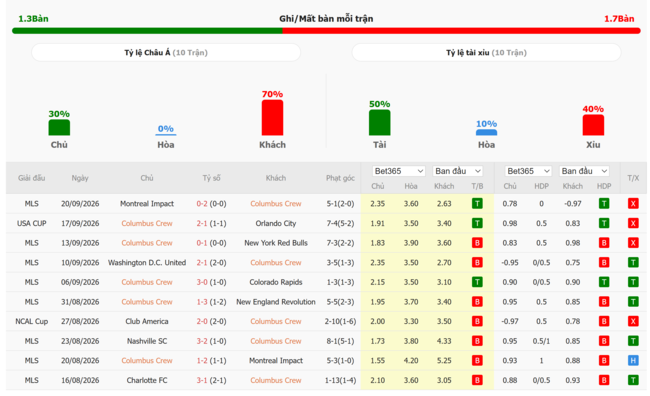Click the green T badge in Montreal Impact row odds

click(x=477, y=204)
